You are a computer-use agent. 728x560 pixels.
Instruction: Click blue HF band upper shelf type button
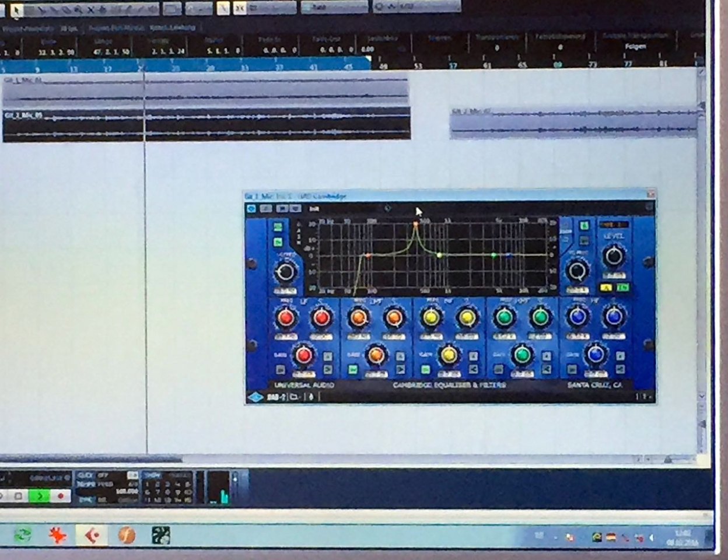tap(621, 356)
